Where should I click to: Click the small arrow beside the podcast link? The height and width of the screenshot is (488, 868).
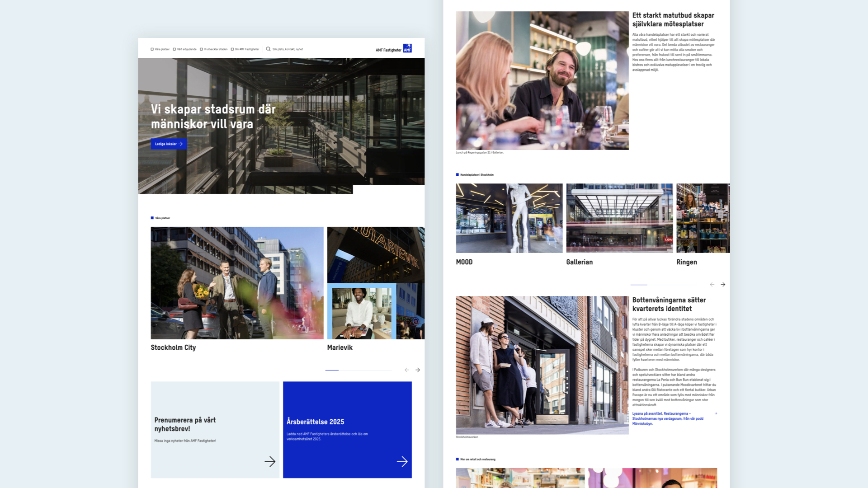coord(716,413)
